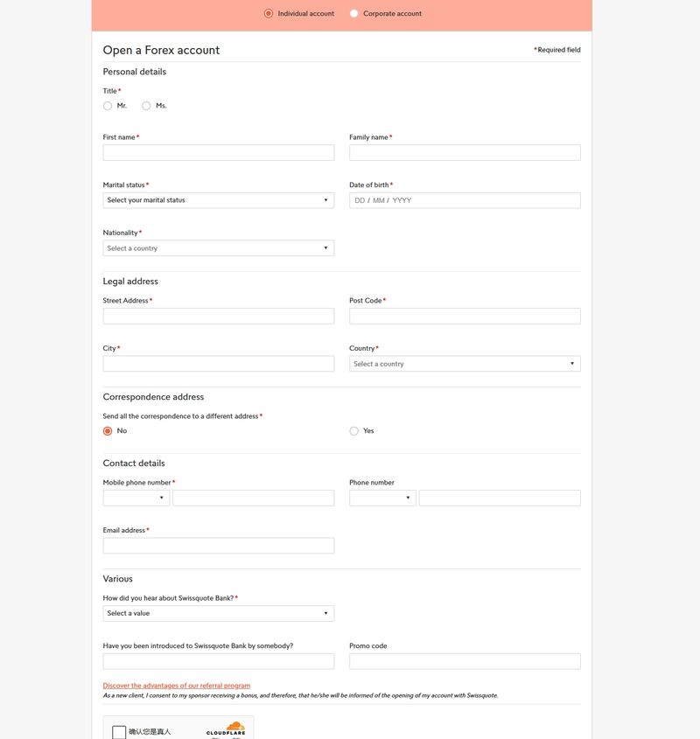Choose the Ms. title radio button
The image size is (700, 739).
click(x=146, y=106)
